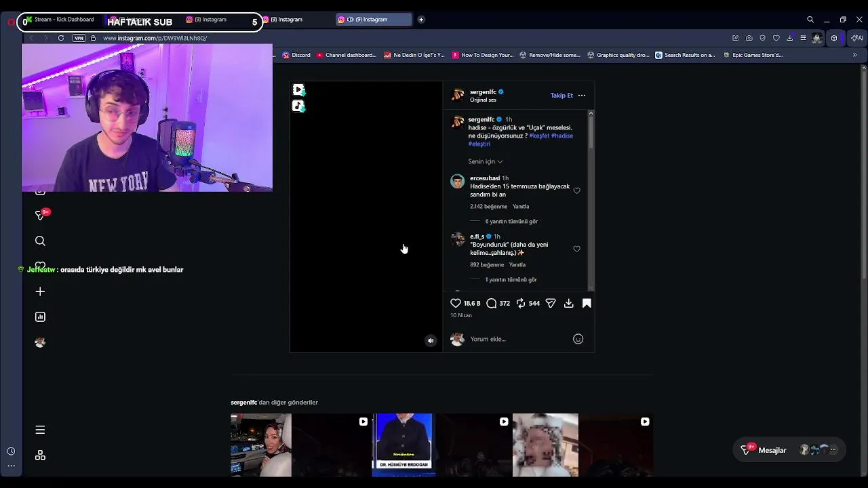Expand the Senin için comment sort dropdown

(x=486, y=161)
